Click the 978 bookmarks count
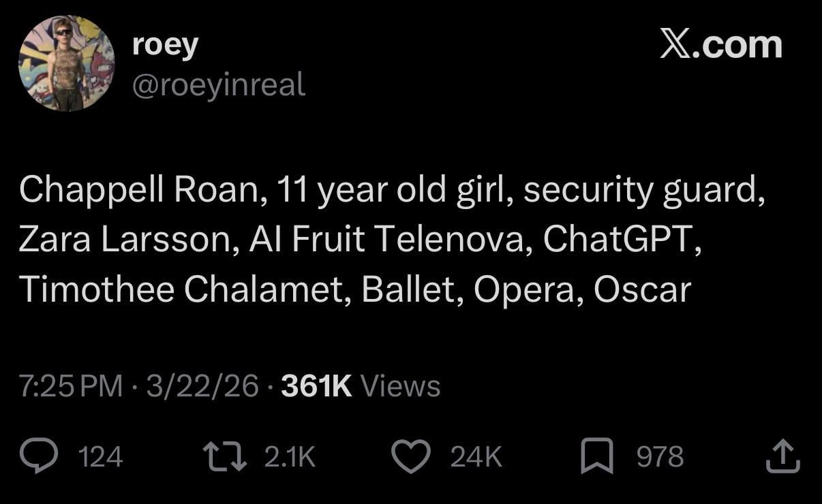This screenshot has height=504, width=822. coord(660,457)
